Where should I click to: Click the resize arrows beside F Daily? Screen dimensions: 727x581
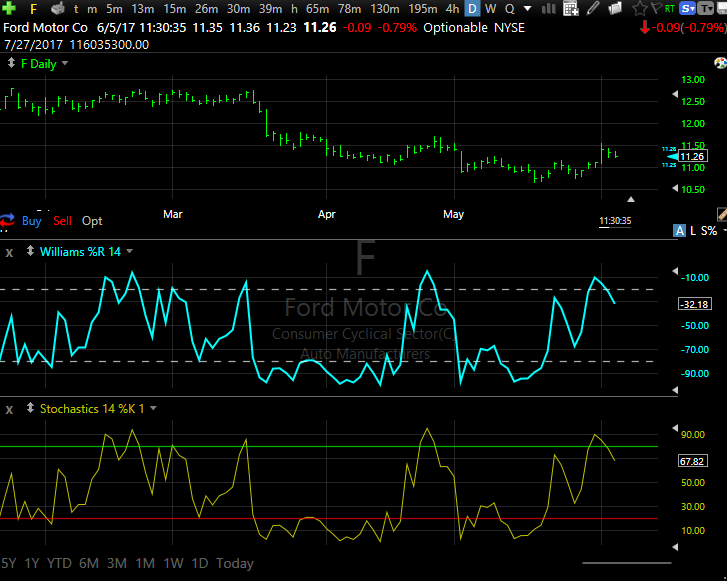pyautogui.click(x=11, y=63)
